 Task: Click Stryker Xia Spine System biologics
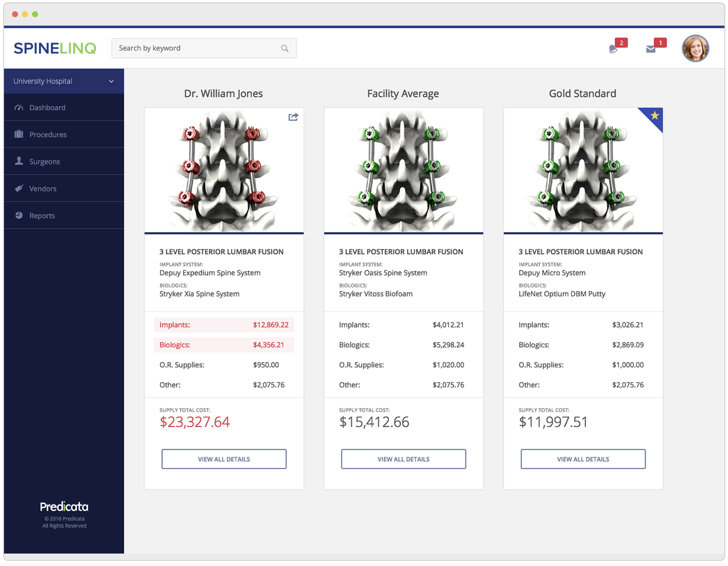199,294
